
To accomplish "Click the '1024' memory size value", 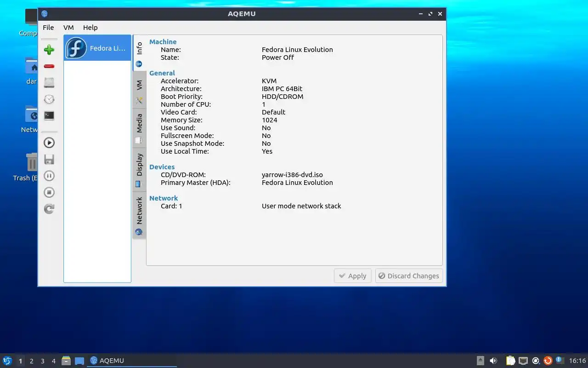I will tap(269, 120).
